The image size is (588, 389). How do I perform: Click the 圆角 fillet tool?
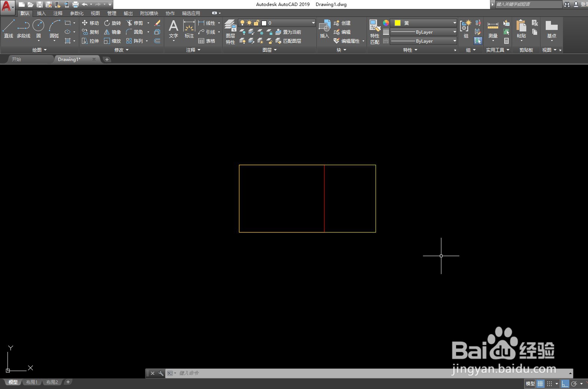(x=135, y=32)
